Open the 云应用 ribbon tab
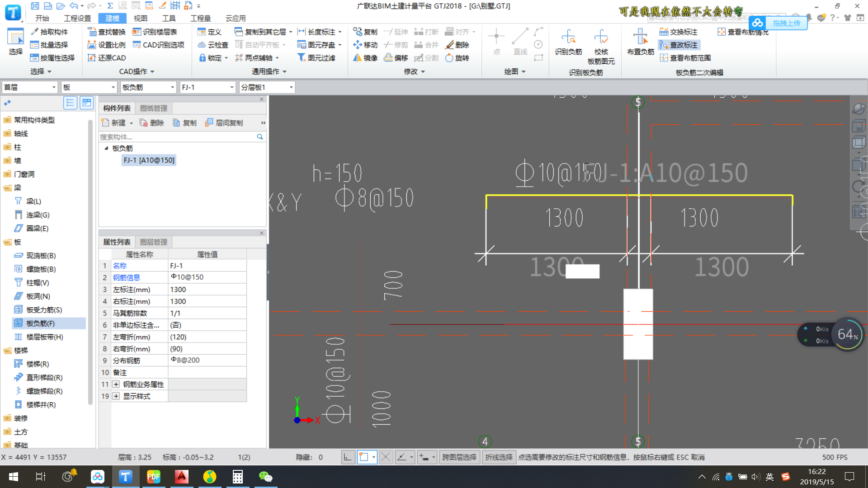Image resolution: width=868 pixels, height=488 pixels. click(x=236, y=18)
